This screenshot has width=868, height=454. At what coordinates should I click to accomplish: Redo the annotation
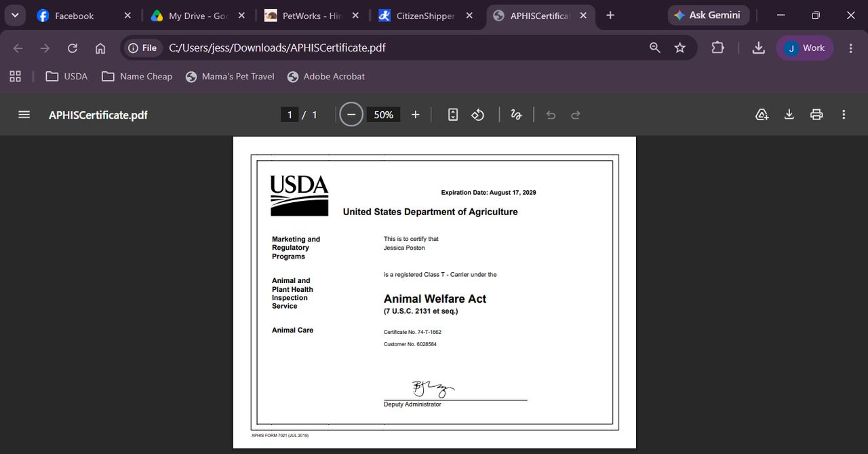coord(576,115)
